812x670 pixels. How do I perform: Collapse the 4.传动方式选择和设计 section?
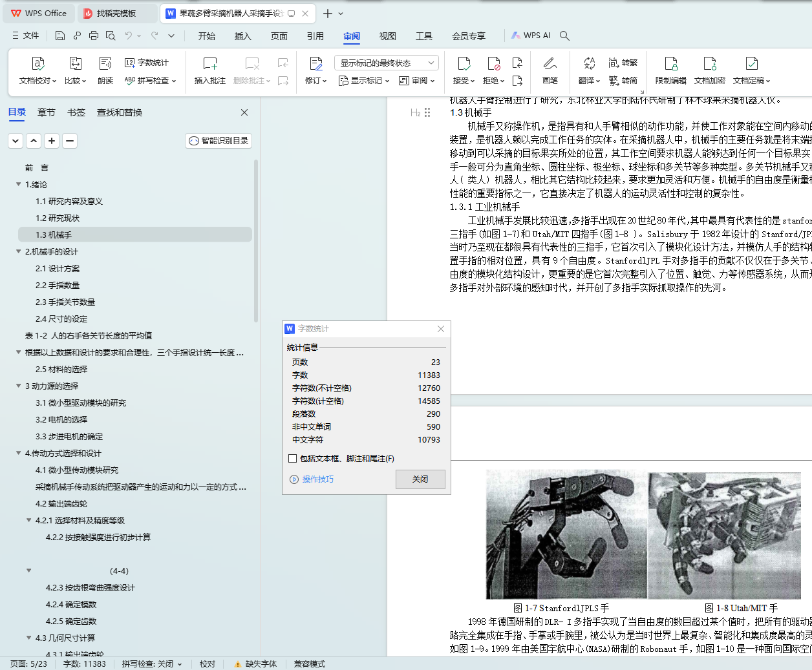click(18, 453)
